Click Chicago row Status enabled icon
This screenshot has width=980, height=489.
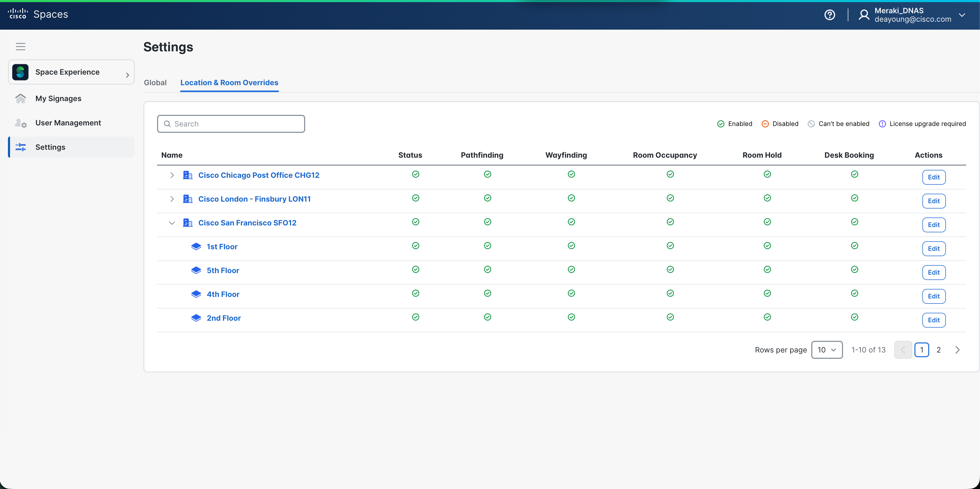coord(415,174)
